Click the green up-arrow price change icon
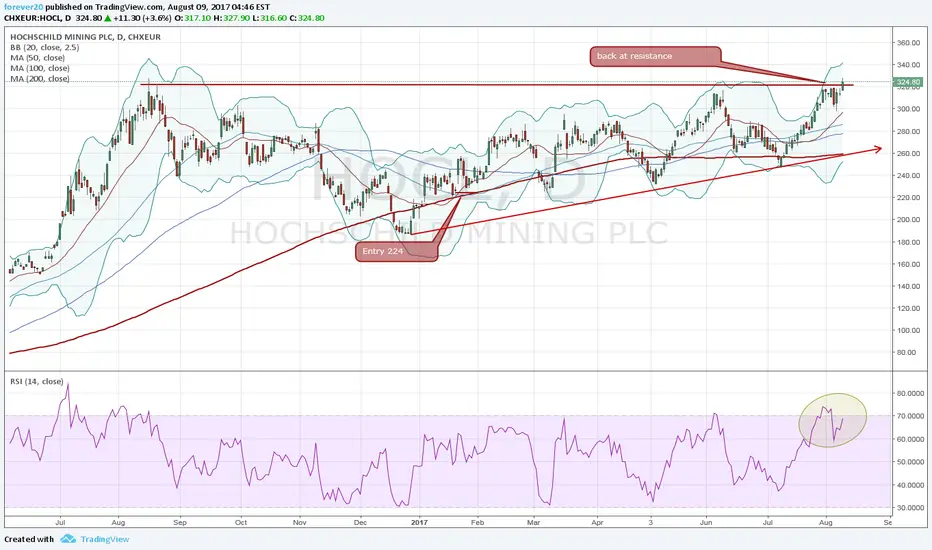The height and width of the screenshot is (550, 932). 107,18
